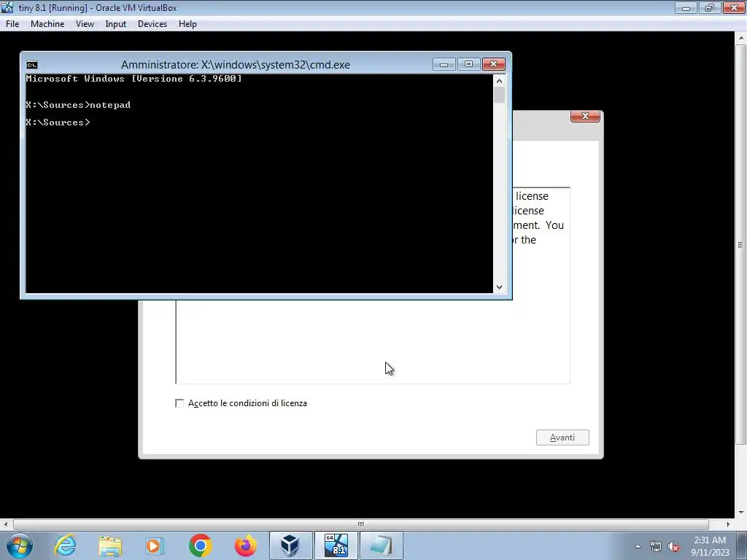Open the Notepad taskbar icon

pyautogui.click(x=381, y=545)
